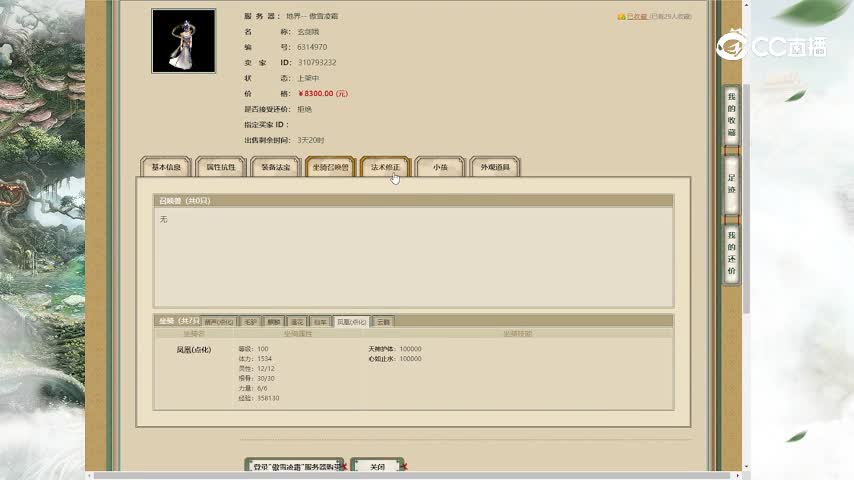Select the 仙车 mount sub-tab

tap(319, 322)
